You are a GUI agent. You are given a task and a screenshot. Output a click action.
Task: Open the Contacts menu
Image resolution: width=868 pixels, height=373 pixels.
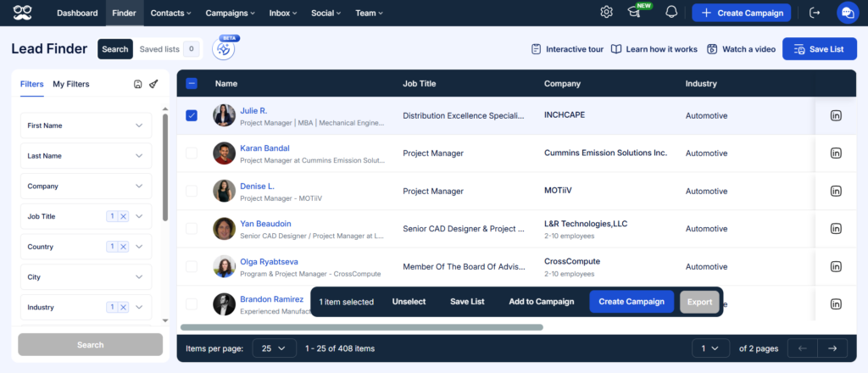[x=170, y=13]
